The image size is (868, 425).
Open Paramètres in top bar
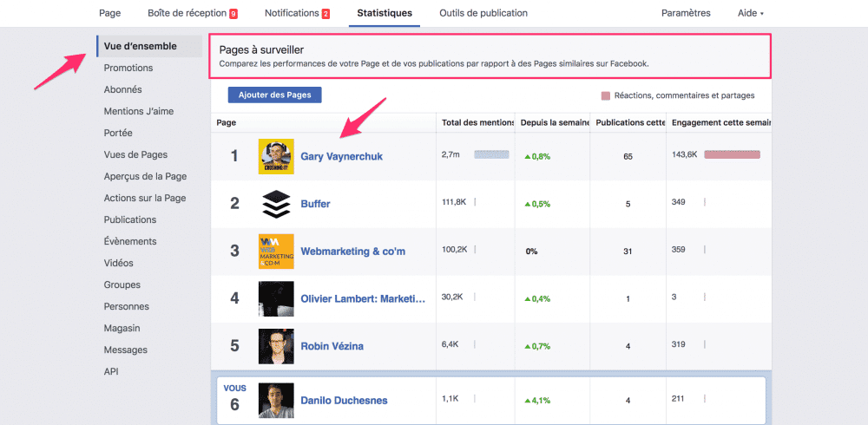[x=686, y=13]
